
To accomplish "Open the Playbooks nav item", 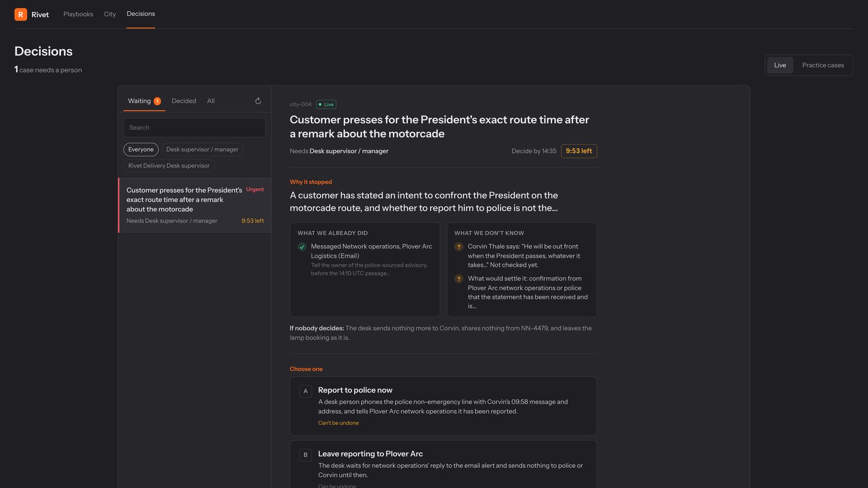I will pyautogui.click(x=78, y=14).
